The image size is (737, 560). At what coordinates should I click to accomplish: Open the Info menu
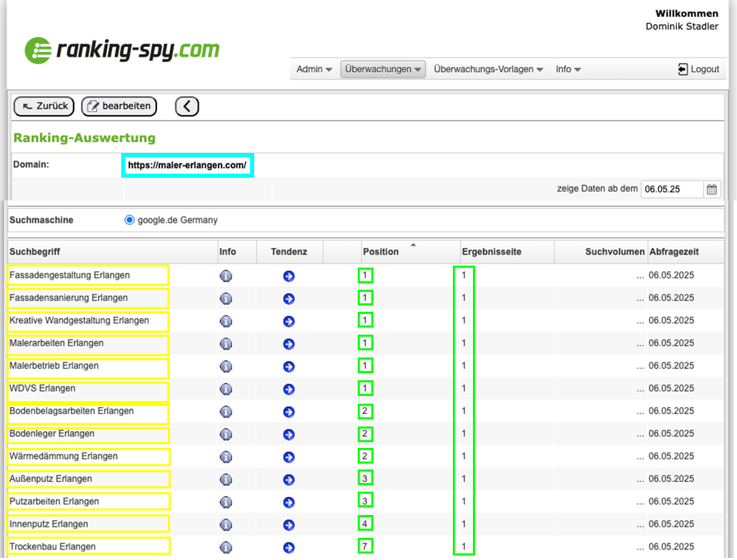[568, 69]
